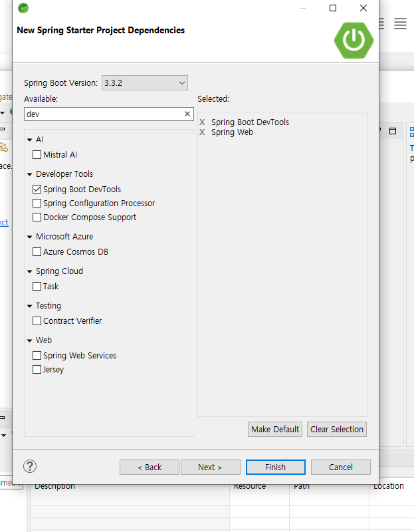Click the Spring Boot DevTools text in Selected
The image size is (414, 532).
[251, 122]
